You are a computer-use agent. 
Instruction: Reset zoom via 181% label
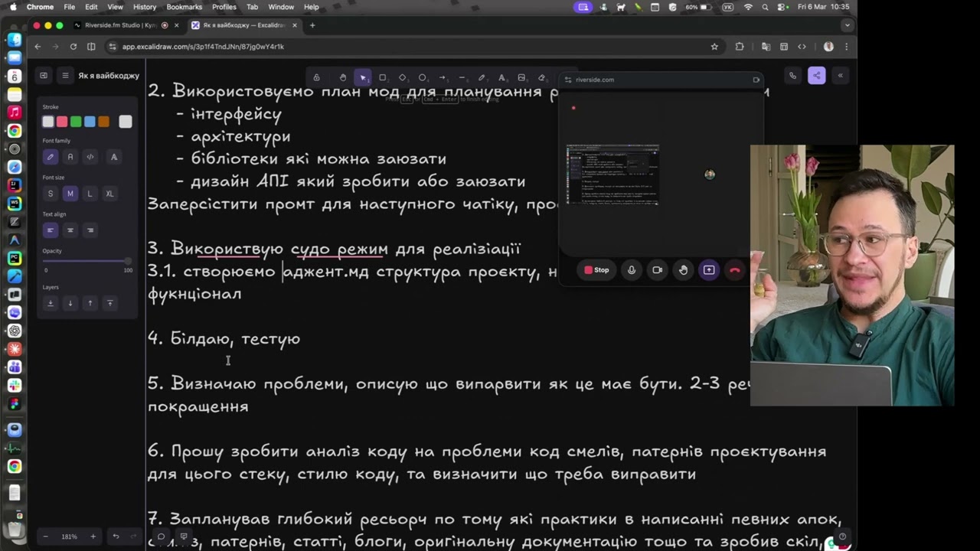point(69,536)
